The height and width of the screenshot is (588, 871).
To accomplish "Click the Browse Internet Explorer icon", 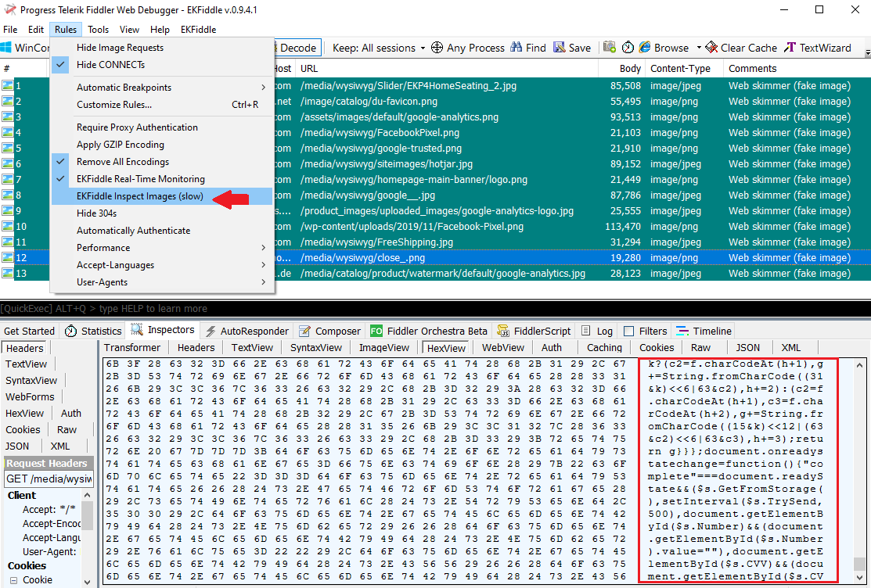I will click(645, 48).
